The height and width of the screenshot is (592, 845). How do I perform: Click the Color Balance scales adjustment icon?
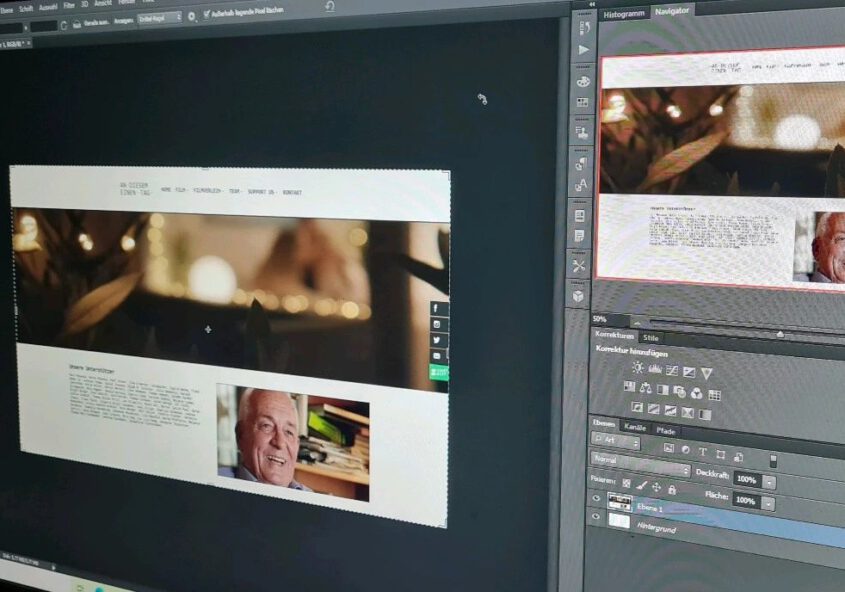pos(645,388)
